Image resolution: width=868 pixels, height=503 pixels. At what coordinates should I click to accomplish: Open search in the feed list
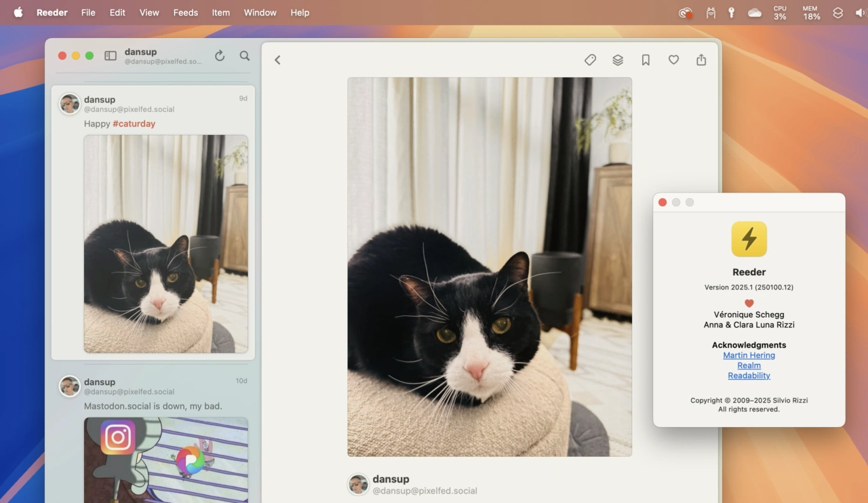[245, 56]
